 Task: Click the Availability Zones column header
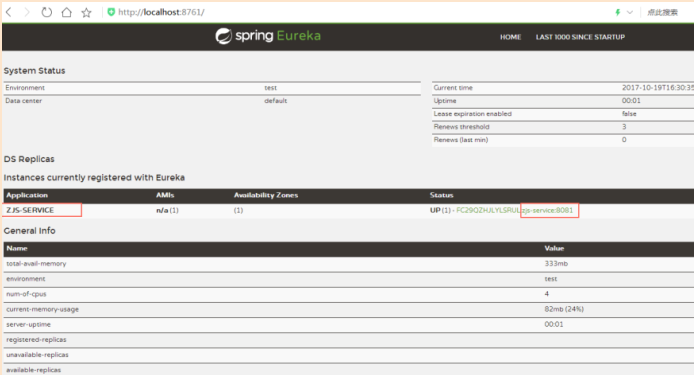point(266,195)
